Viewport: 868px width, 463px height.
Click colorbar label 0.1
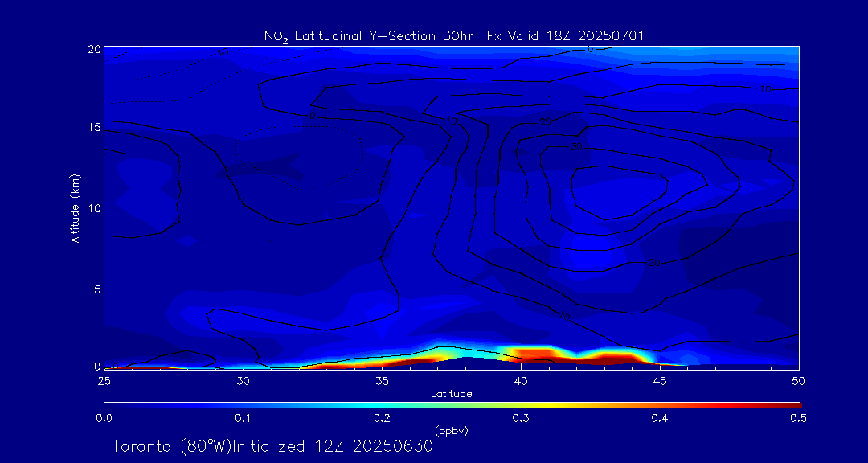pyautogui.click(x=243, y=419)
